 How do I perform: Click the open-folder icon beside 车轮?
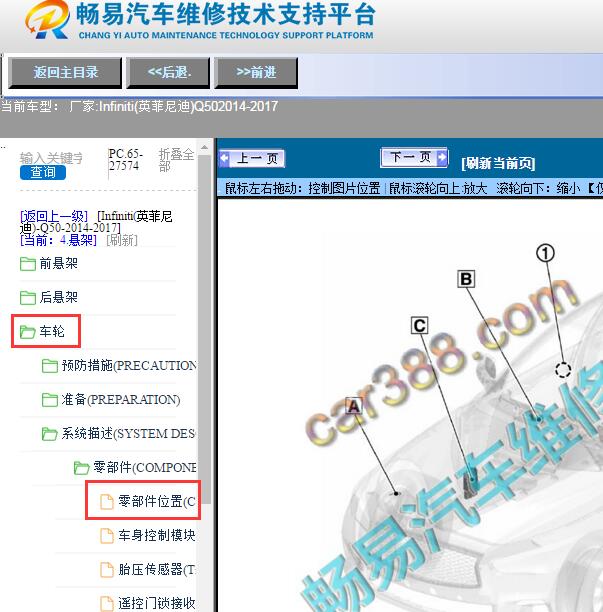pos(28,332)
